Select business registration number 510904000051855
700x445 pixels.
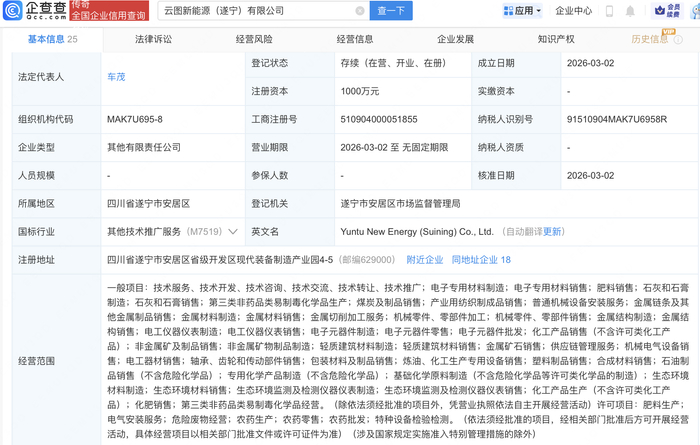(379, 119)
